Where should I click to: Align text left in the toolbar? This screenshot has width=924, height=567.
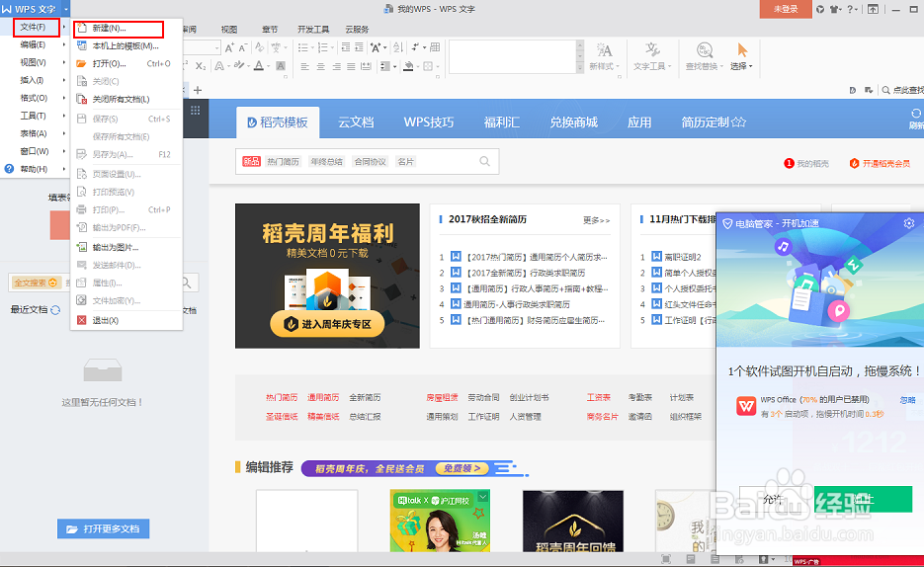tap(304, 66)
